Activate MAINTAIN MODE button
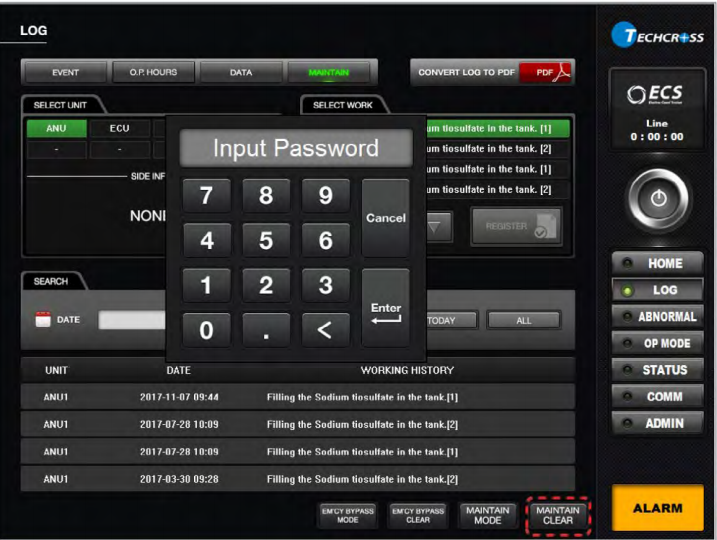The image size is (717, 540). pyautogui.click(x=487, y=515)
